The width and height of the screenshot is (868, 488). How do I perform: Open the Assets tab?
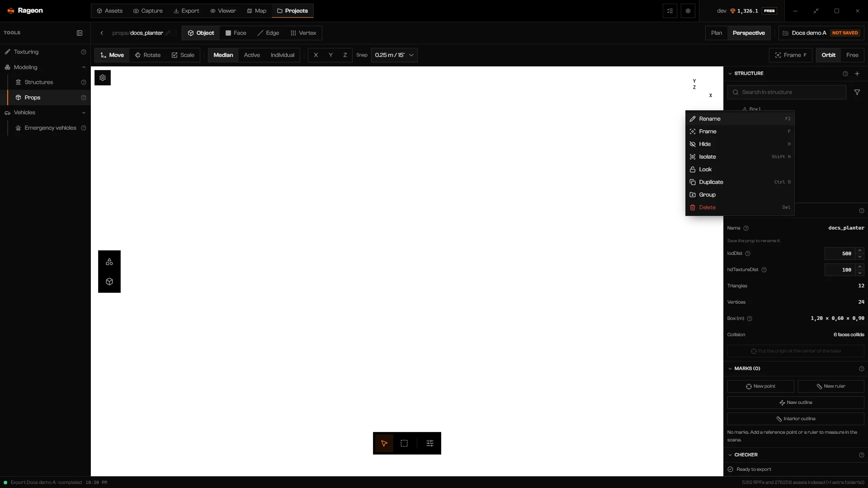click(x=110, y=11)
